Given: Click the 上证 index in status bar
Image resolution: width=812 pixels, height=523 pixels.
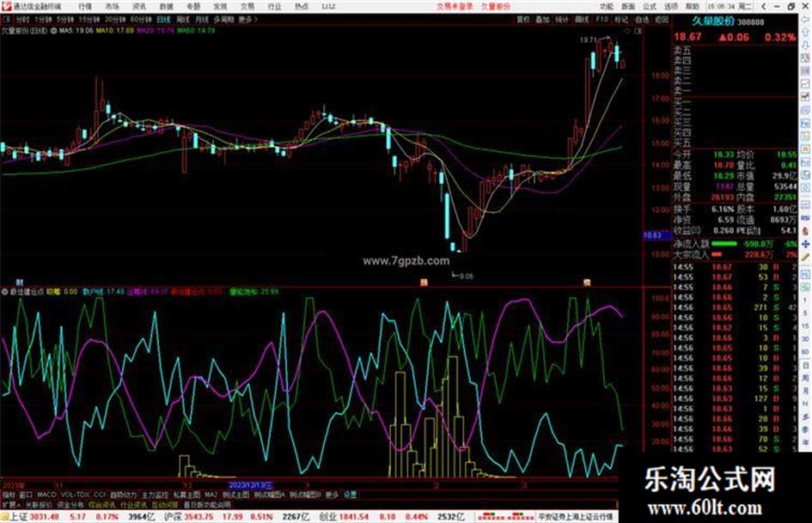Looking at the screenshot, I should coord(19,517).
